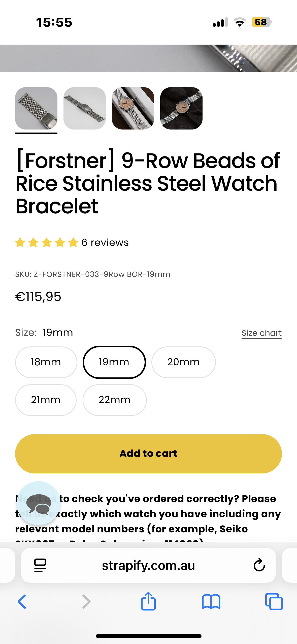This screenshot has width=297, height=644.
Task: Tap Safari back arrow
Action: point(22,602)
